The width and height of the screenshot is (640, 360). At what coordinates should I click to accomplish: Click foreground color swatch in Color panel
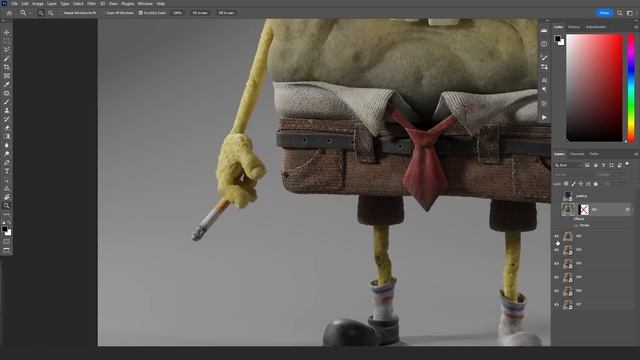point(558,38)
